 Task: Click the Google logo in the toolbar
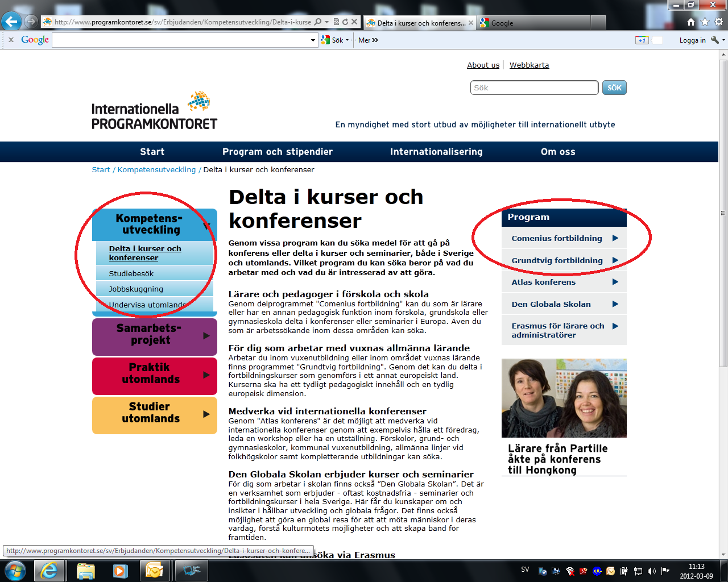[35, 40]
